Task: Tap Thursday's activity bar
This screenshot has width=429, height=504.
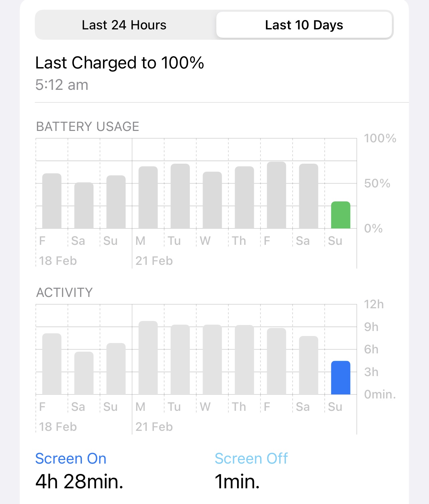Action: coord(244,360)
